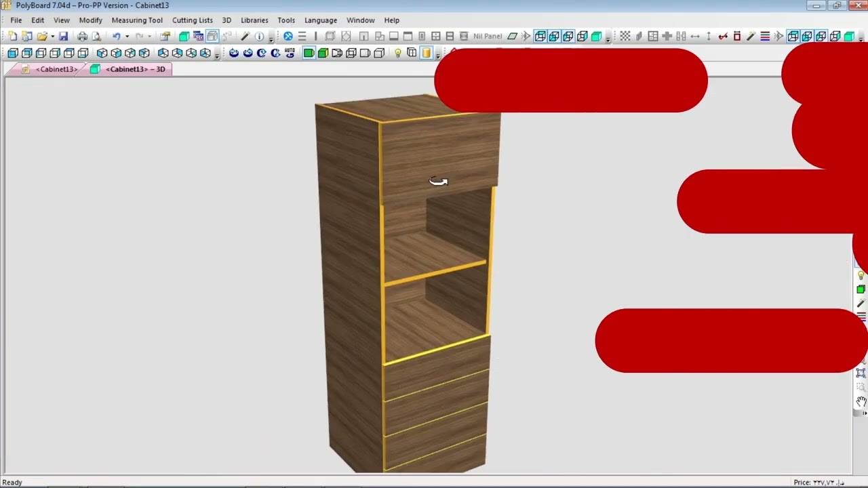Switch to 3D view green cube icon
Image resolution: width=868 pixels, height=488 pixels.
pyautogui.click(x=184, y=36)
